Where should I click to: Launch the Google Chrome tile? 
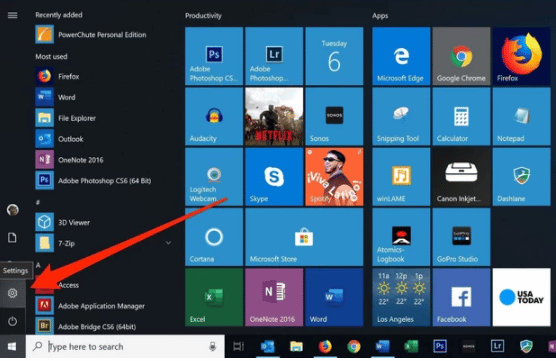(x=461, y=56)
